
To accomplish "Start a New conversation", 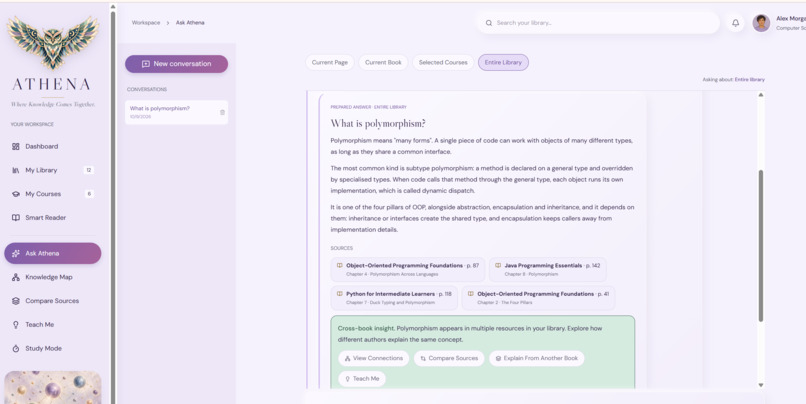I will click(x=176, y=64).
